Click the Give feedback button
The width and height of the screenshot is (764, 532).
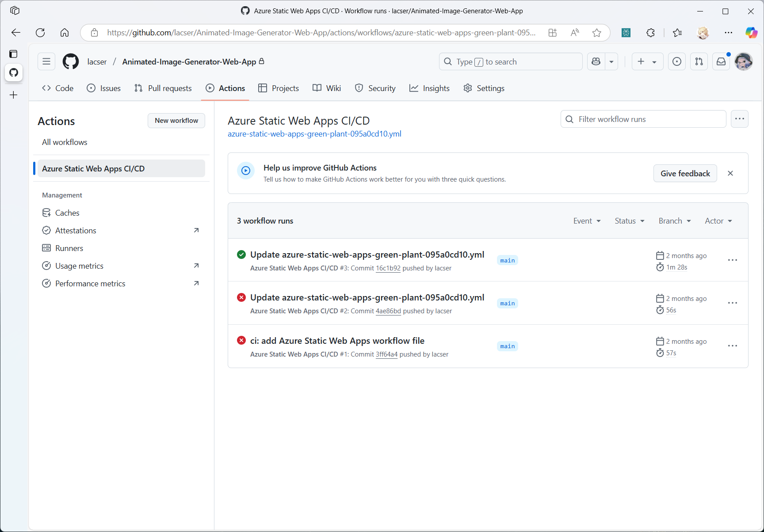(685, 173)
